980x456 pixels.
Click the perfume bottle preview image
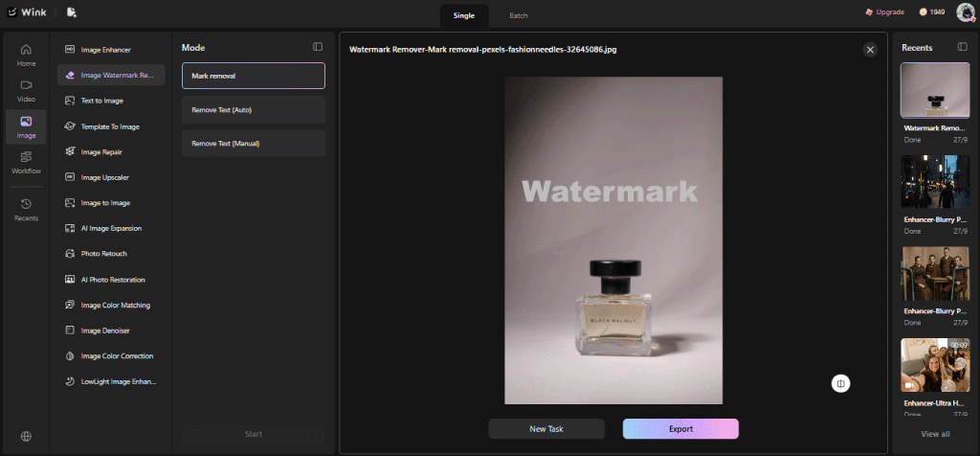[x=613, y=240]
